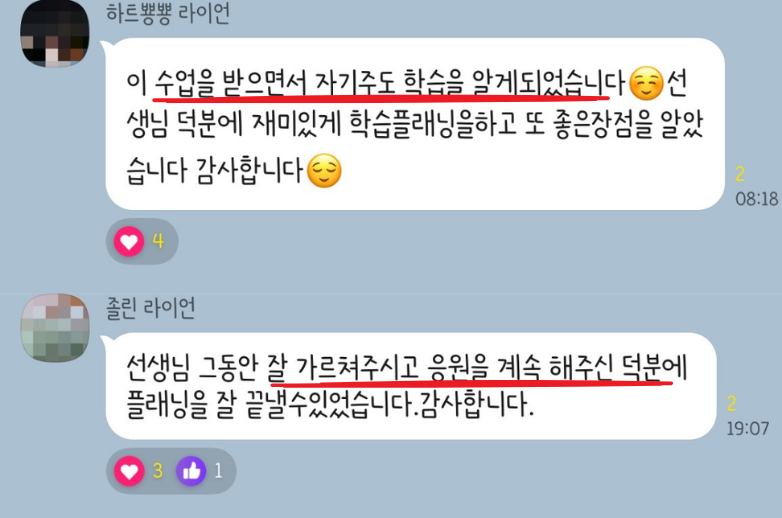The height and width of the screenshot is (518, 782).
Task: Click the thumbs-up count 1
Action: click(218, 471)
